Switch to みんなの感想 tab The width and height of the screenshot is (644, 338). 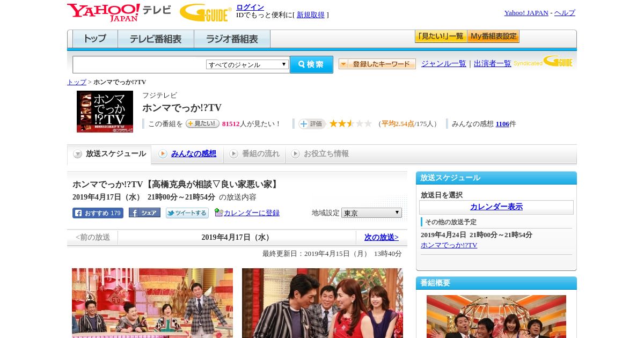187,154
